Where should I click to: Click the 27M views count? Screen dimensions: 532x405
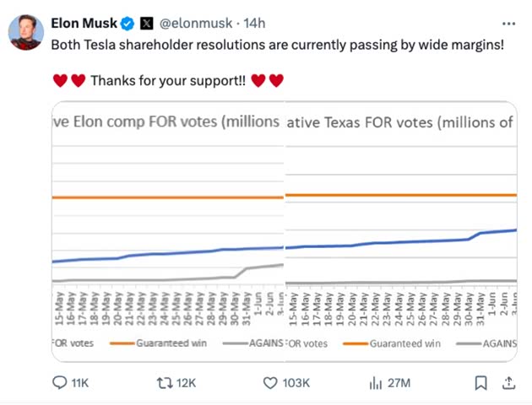point(399,383)
